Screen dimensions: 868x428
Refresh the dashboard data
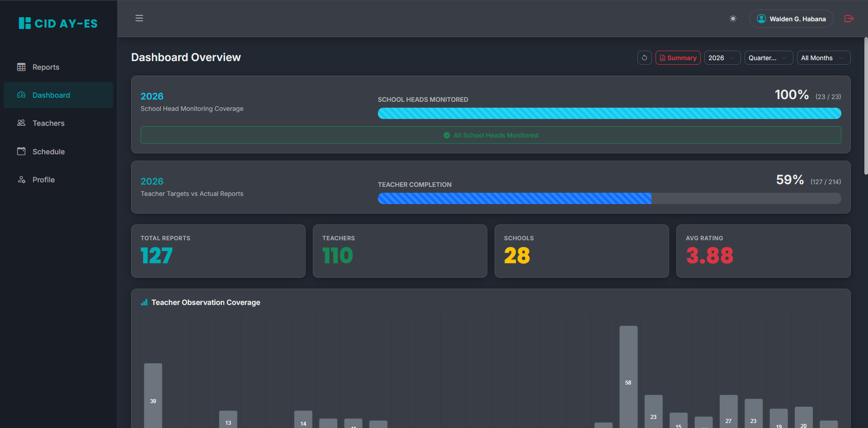(645, 58)
